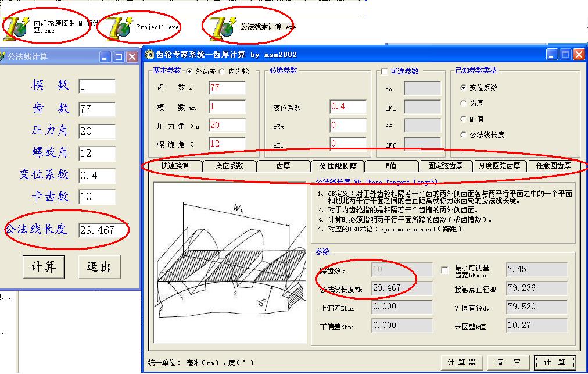Open the 分度圆弦齿厚 tab
Screen dimensions: 588x374
click(x=499, y=166)
